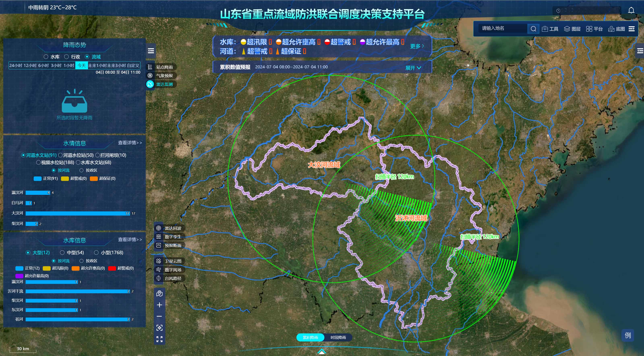Click the notification bell icon

pyautogui.click(x=631, y=10)
